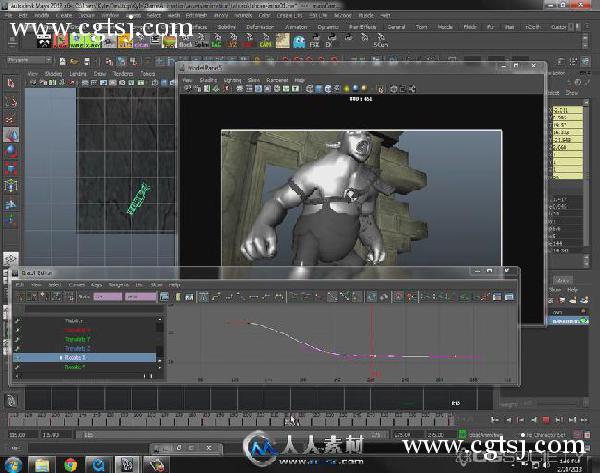
Task: Open Curves menu in Graph Editor
Action: coord(76,285)
